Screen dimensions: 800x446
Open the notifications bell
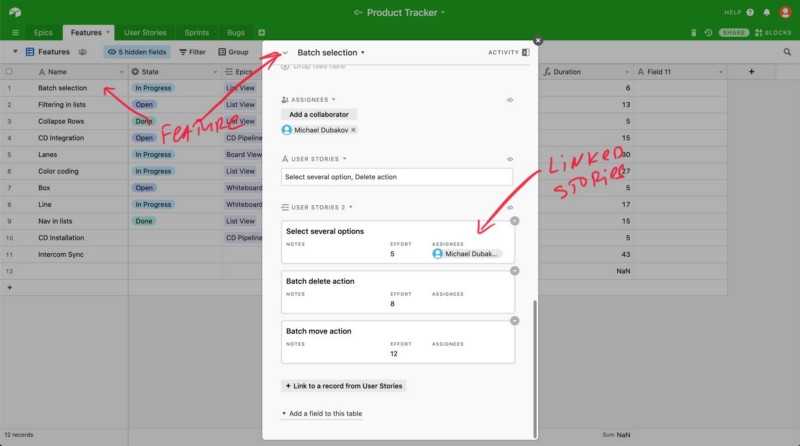766,12
